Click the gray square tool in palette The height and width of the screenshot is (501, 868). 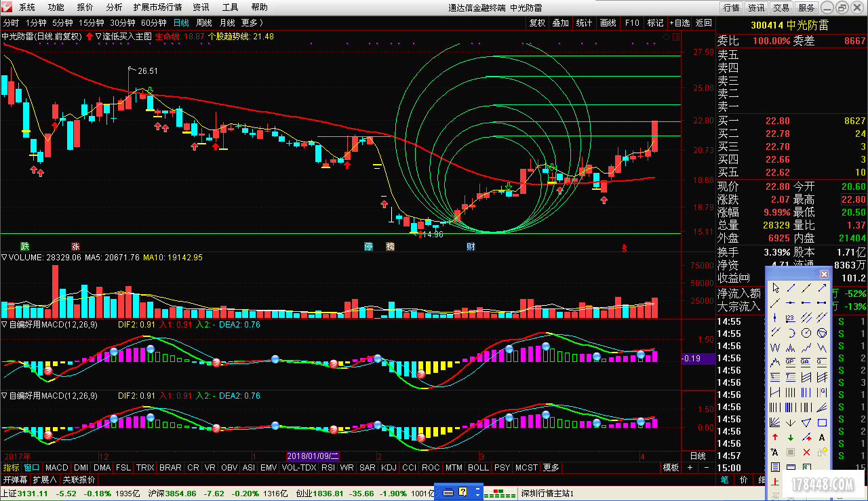click(x=791, y=452)
